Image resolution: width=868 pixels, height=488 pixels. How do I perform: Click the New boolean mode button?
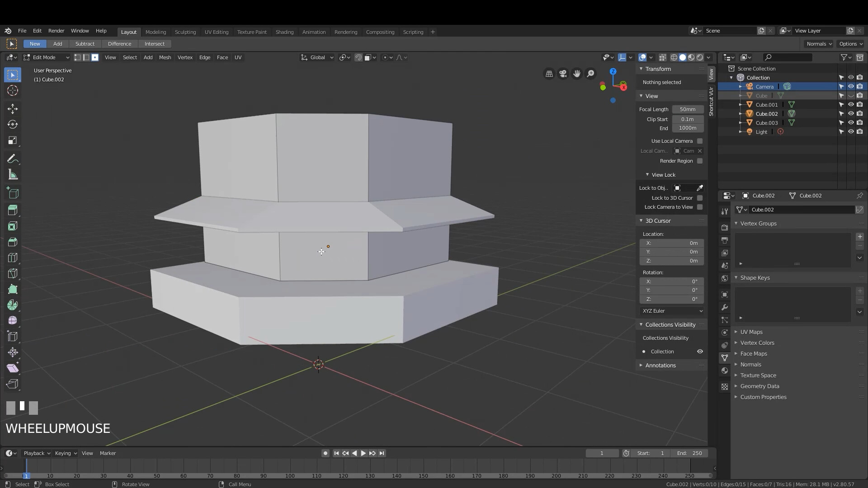[34, 43]
